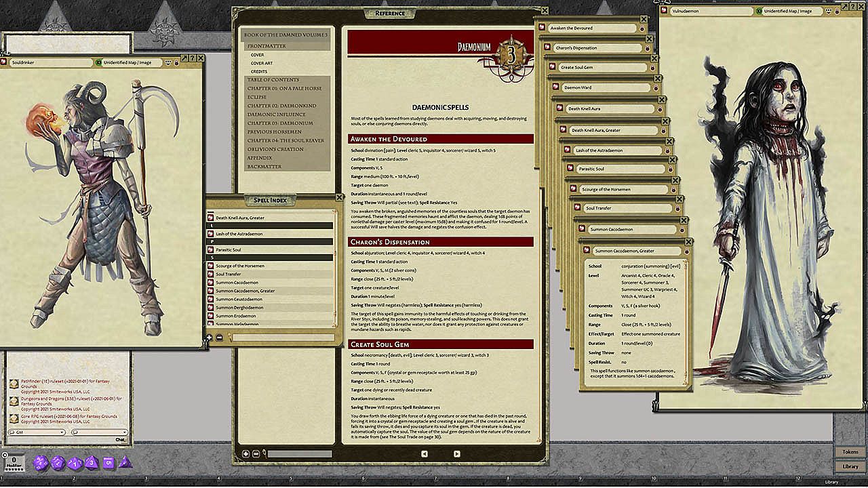
Task: Expand Chapter 02: Daemonkind in reference tree
Action: pyautogui.click(x=281, y=106)
